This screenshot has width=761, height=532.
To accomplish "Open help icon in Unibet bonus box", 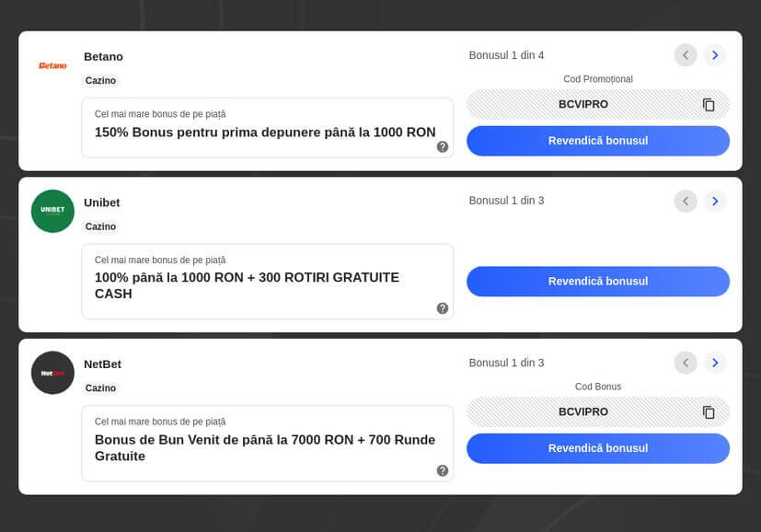I will click(x=443, y=308).
